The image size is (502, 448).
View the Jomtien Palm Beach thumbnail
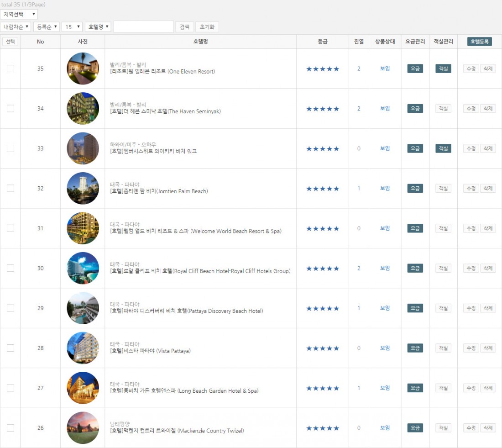coord(83,188)
